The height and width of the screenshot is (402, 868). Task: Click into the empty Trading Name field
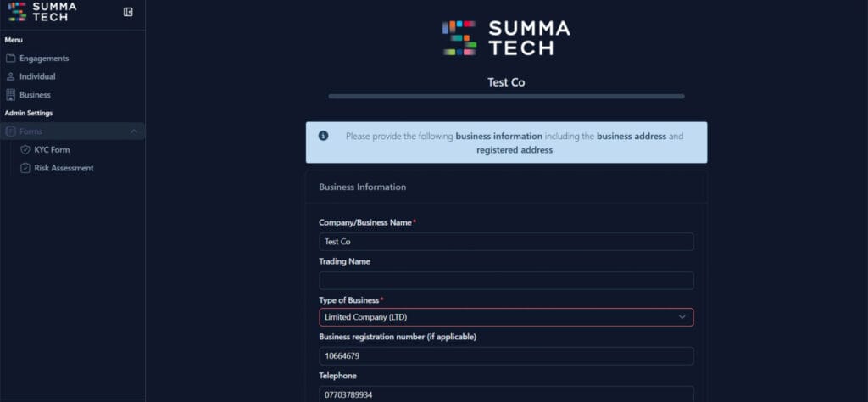[x=506, y=280]
